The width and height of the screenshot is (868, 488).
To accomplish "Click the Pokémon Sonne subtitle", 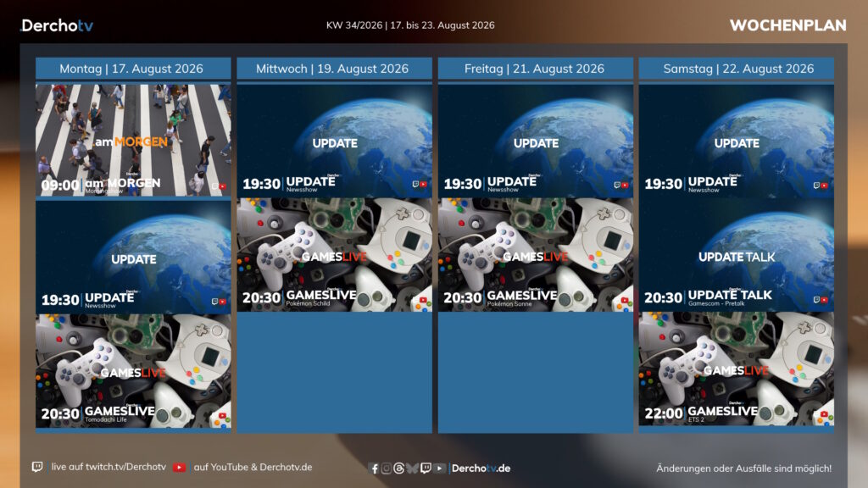I will (x=509, y=304).
